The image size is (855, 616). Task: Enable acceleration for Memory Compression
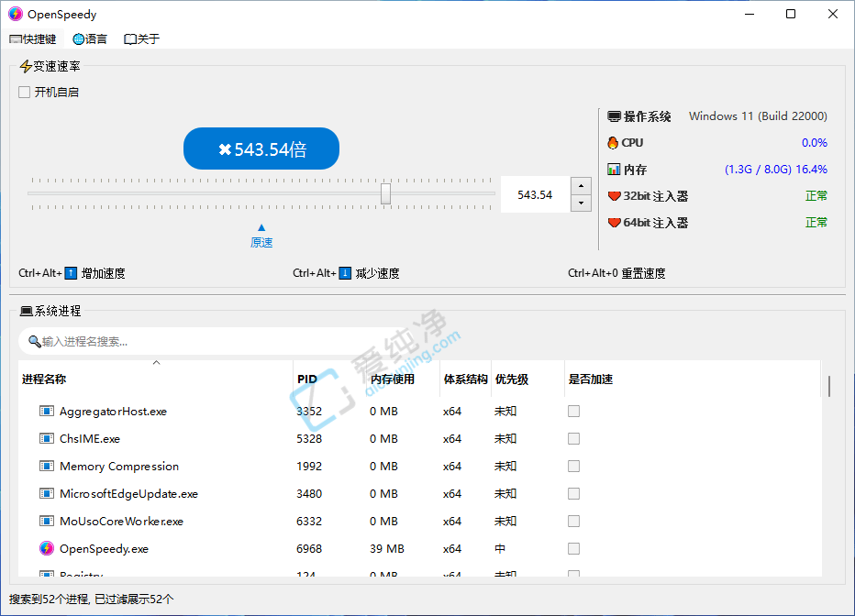(573, 466)
